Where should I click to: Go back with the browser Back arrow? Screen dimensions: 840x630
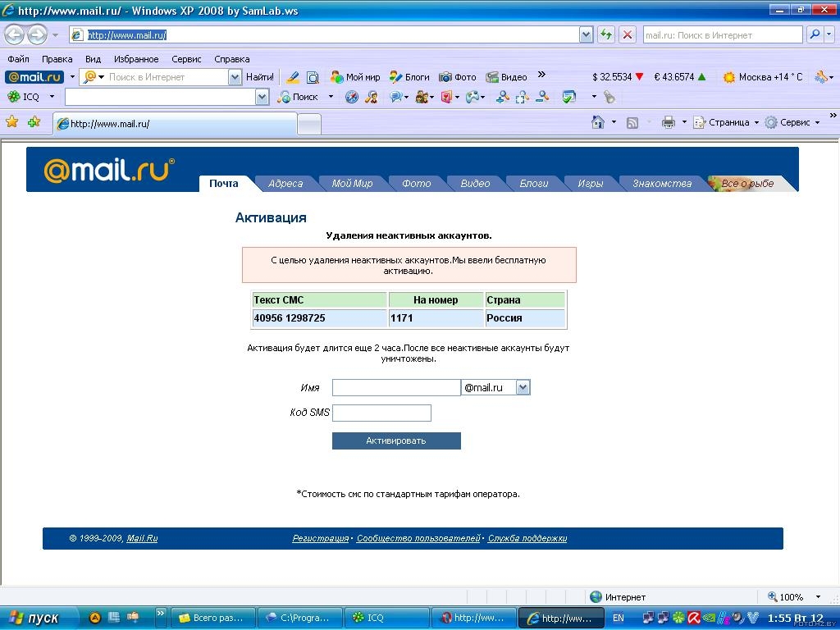coord(15,34)
